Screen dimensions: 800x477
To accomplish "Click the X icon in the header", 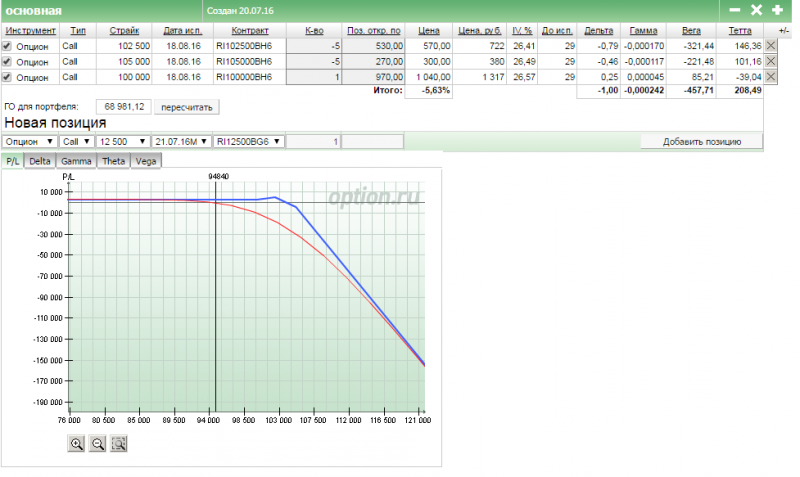I will (x=757, y=10).
